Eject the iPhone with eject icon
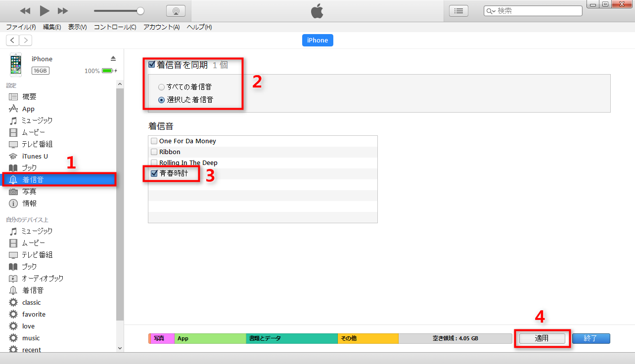This screenshot has width=635, height=364. pyautogui.click(x=113, y=59)
